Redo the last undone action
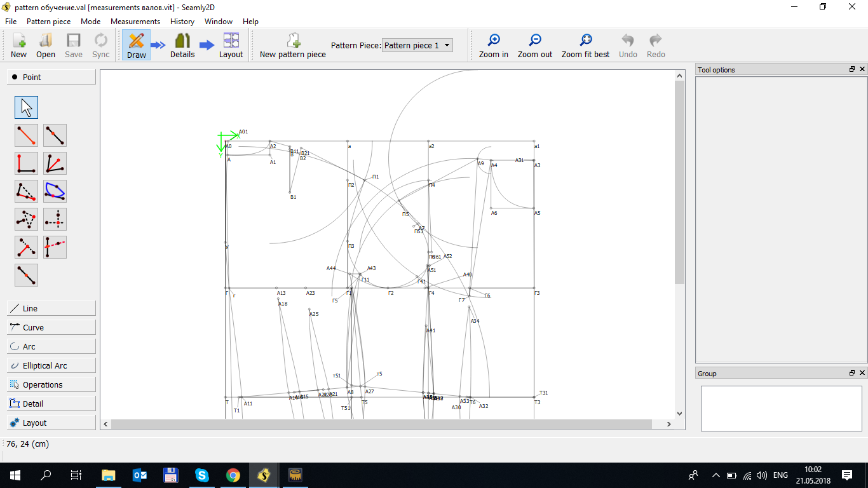This screenshot has width=868, height=488. pos(656,45)
